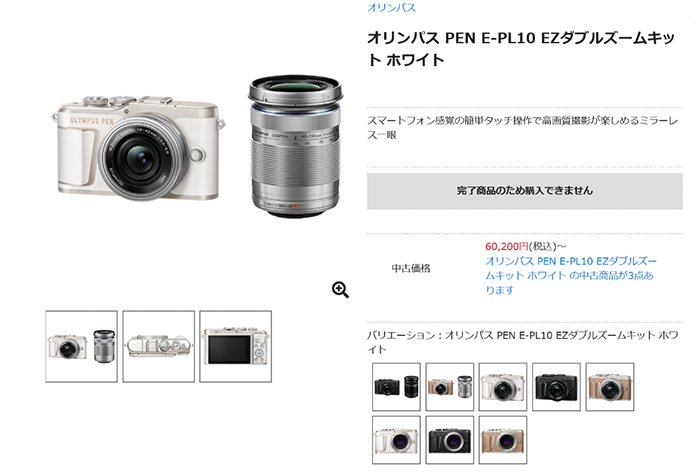Click the 60,200円 used price text
This screenshot has width=700, height=473.
pyautogui.click(x=507, y=246)
